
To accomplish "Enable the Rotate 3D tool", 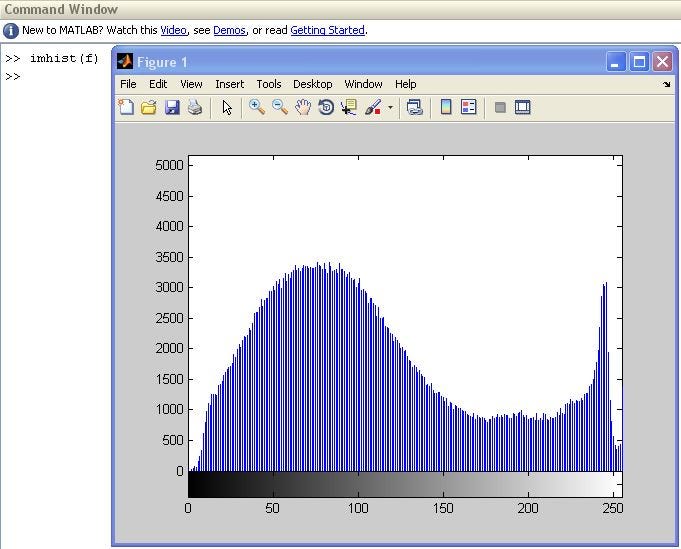I will pyautogui.click(x=326, y=107).
